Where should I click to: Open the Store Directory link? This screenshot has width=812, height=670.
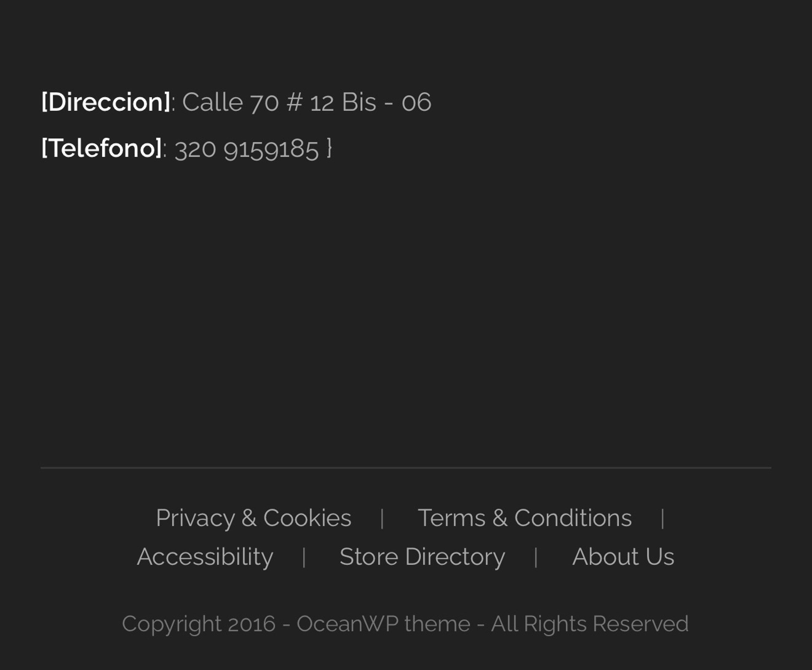coord(422,557)
